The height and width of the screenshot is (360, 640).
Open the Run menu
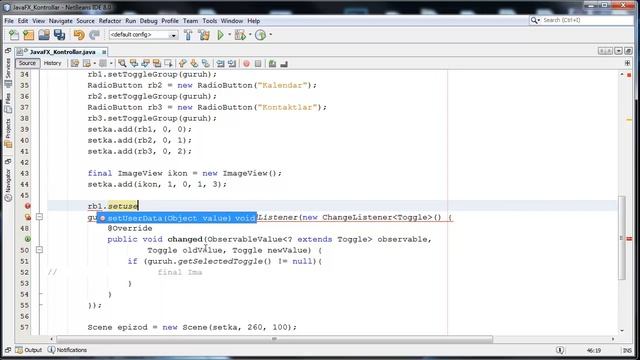[x=130, y=21]
